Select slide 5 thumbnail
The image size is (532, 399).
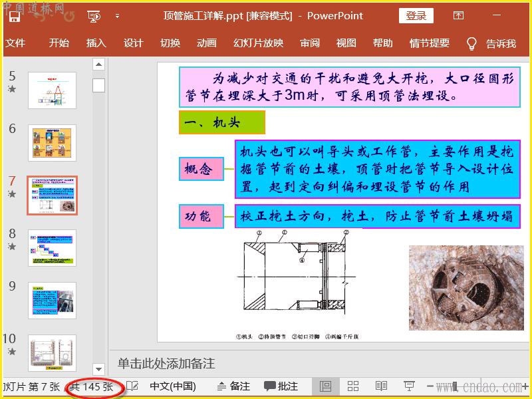tap(53, 90)
